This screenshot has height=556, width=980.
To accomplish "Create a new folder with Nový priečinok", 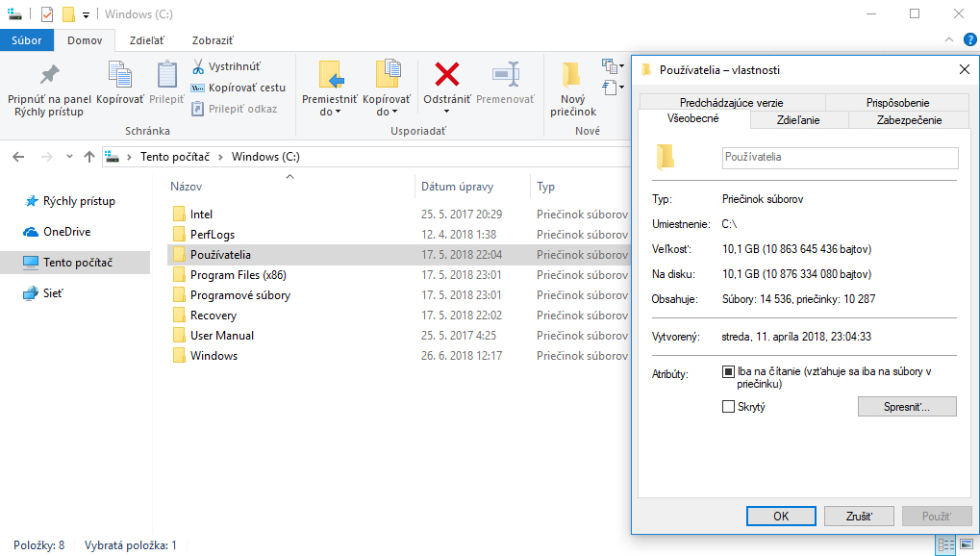I will point(573,88).
